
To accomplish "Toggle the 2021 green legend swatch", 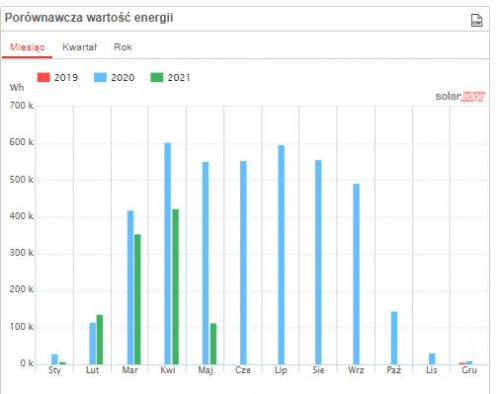I will 157,77.
